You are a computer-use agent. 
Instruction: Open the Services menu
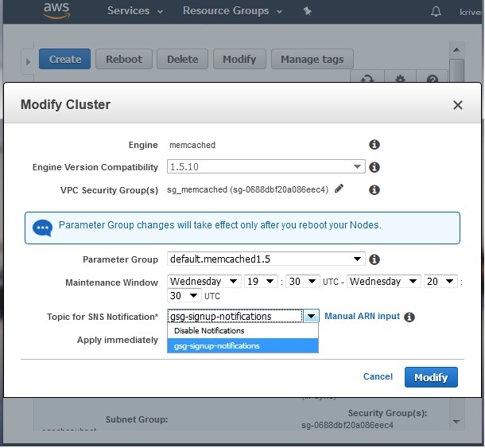pos(135,11)
